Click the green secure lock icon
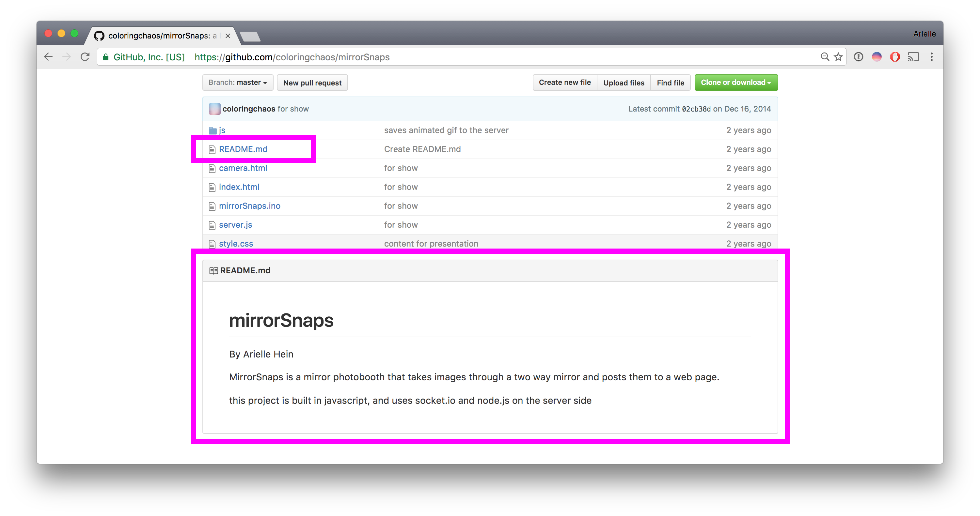980x516 pixels. [x=106, y=57]
